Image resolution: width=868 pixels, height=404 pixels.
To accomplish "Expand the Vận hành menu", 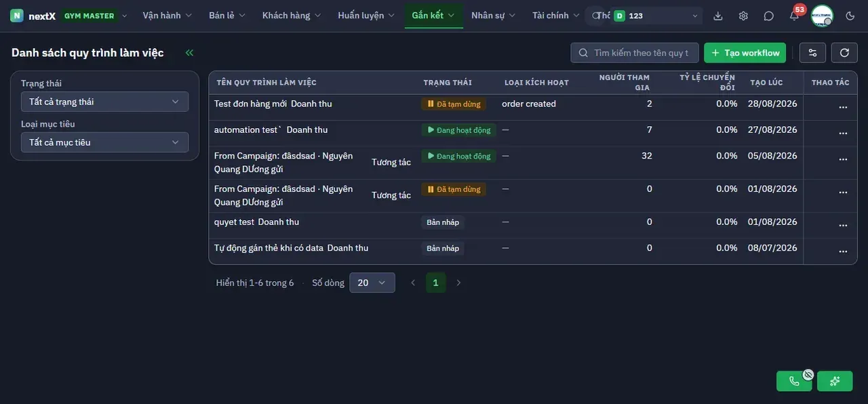I will coord(167,16).
